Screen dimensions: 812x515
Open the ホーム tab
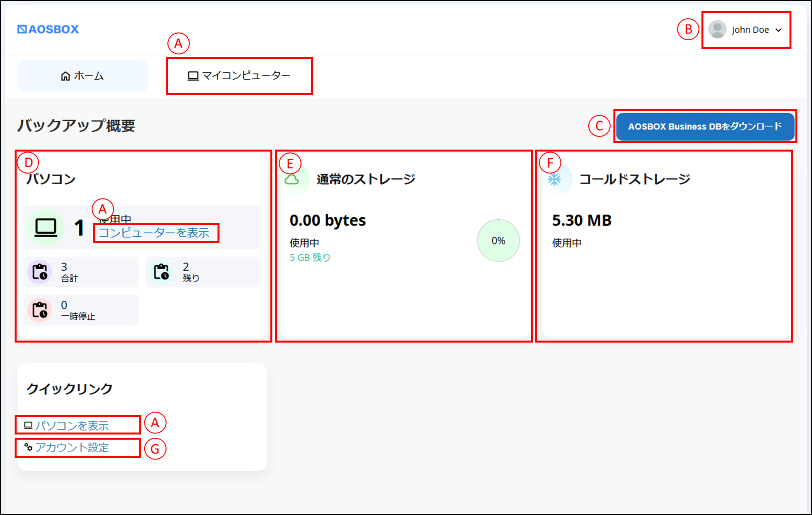pyautogui.click(x=83, y=76)
